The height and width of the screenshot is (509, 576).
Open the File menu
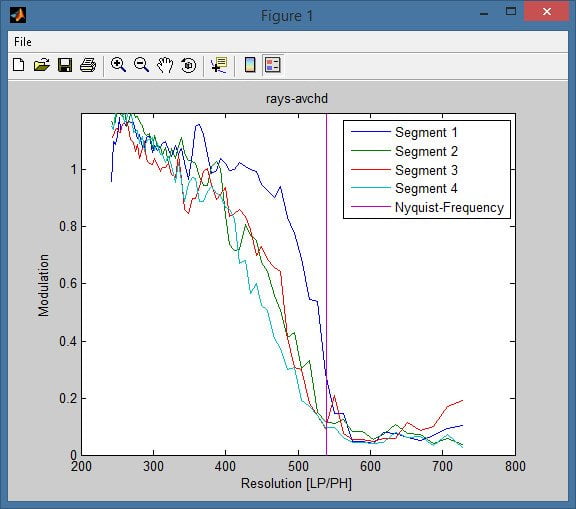point(23,42)
